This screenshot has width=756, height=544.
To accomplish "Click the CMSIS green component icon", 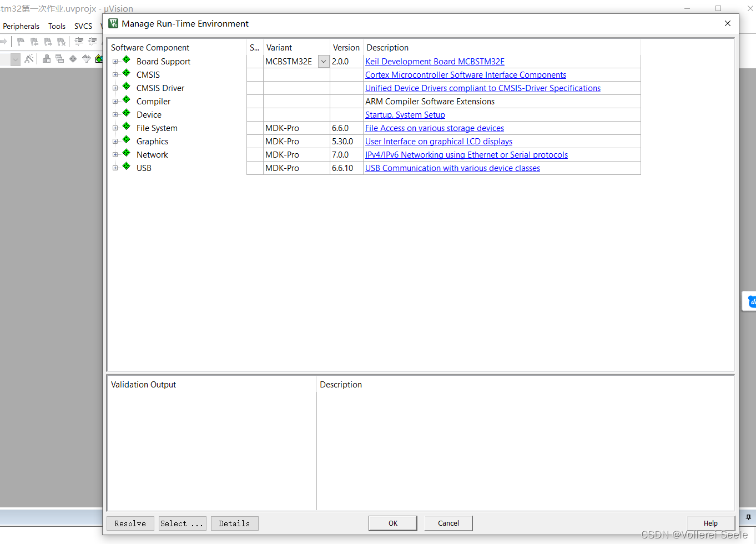I will [x=126, y=73].
